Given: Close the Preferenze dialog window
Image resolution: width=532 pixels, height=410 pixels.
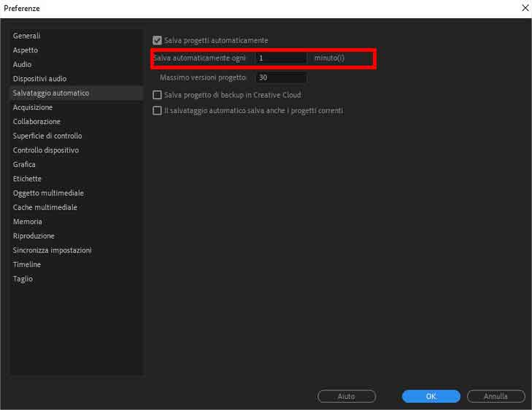Looking at the screenshot, I should (x=525, y=8).
